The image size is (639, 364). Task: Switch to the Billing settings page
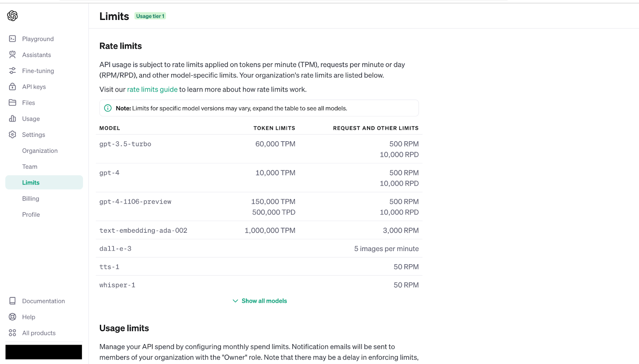(31, 198)
